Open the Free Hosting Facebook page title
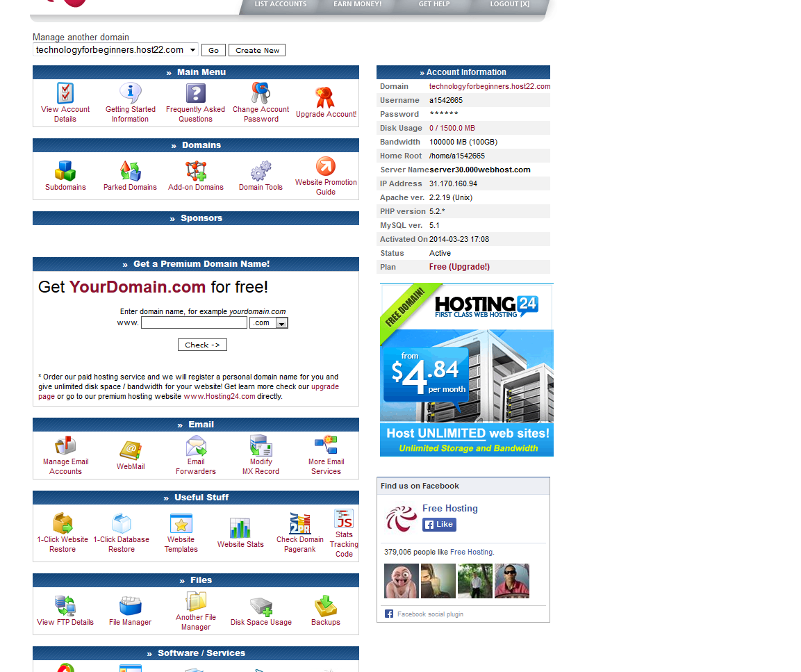The image size is (801, 672). click(x=450, y=509)
